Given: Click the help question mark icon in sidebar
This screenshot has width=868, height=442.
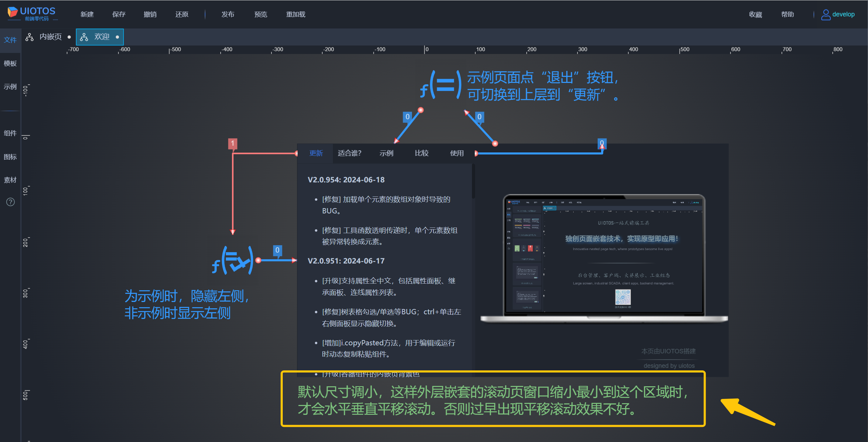Looking at the screenshot, I should point(11,202).
